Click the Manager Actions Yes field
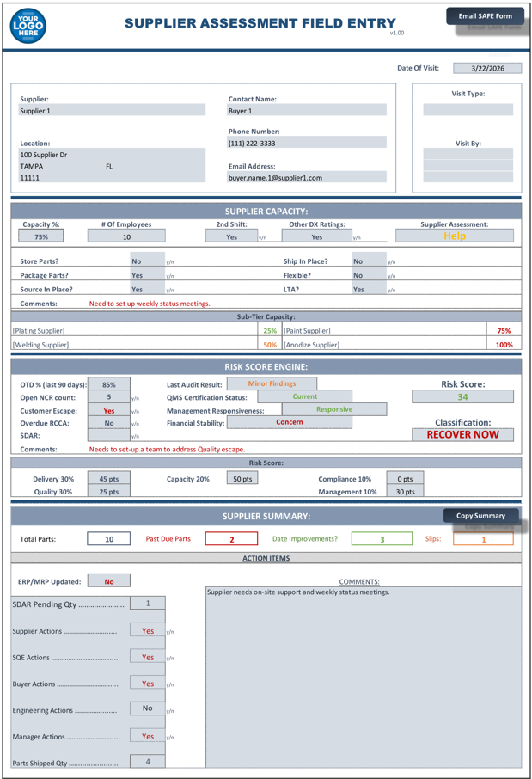Viewport: 532px width, 779px height. 148,736
